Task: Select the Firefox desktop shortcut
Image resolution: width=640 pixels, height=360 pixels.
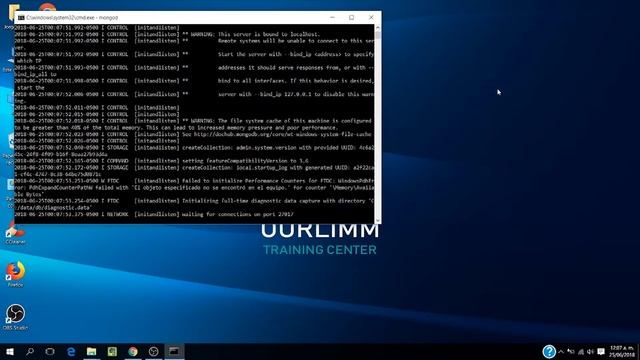Action: pos(15,274)
